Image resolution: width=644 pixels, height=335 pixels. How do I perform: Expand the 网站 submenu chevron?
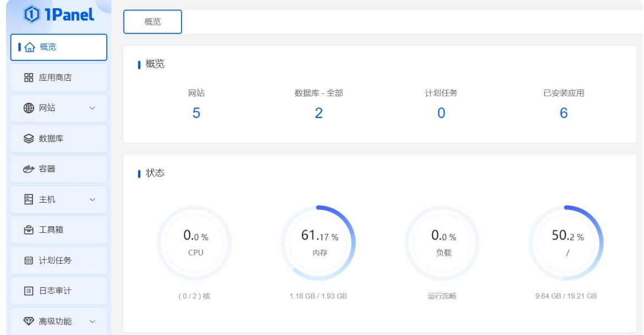92,108
